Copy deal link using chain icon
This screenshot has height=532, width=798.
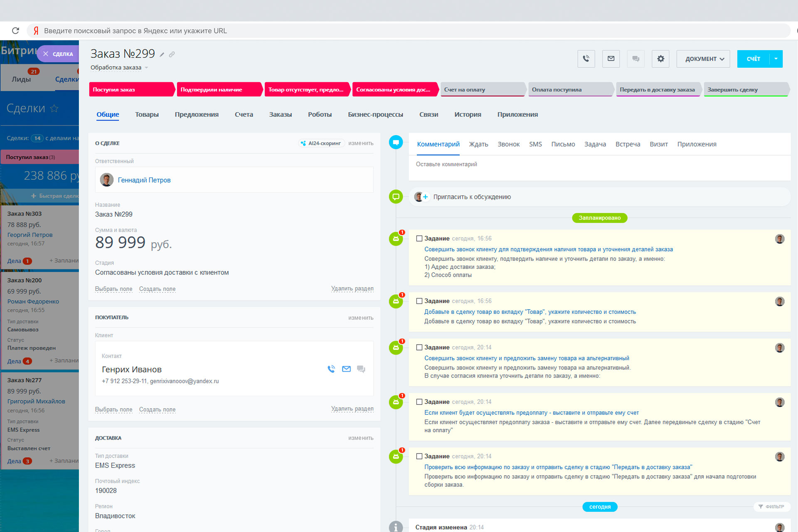(x=172, y=54)
